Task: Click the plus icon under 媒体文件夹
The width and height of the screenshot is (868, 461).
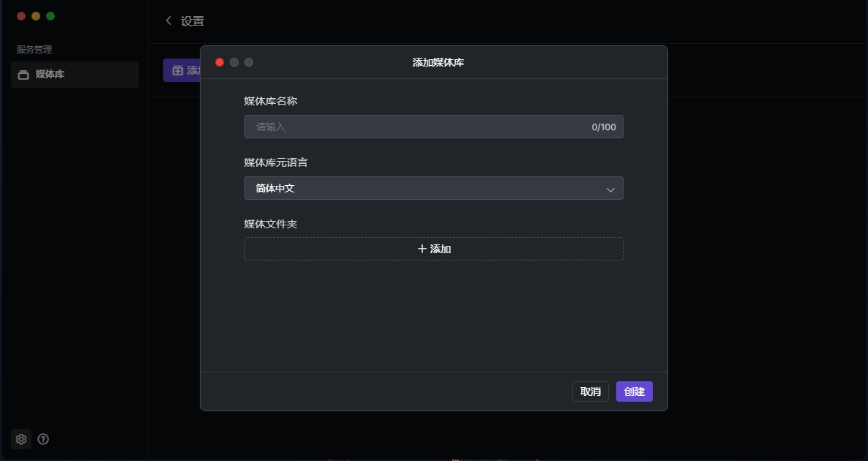Action: [x=422, y=249]
